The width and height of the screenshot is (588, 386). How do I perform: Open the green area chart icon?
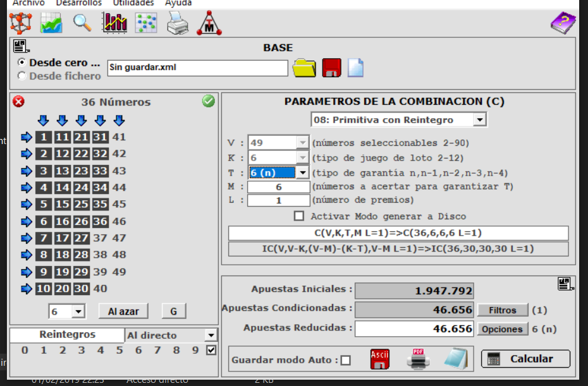pyautogui.click(x=51, y=23)
